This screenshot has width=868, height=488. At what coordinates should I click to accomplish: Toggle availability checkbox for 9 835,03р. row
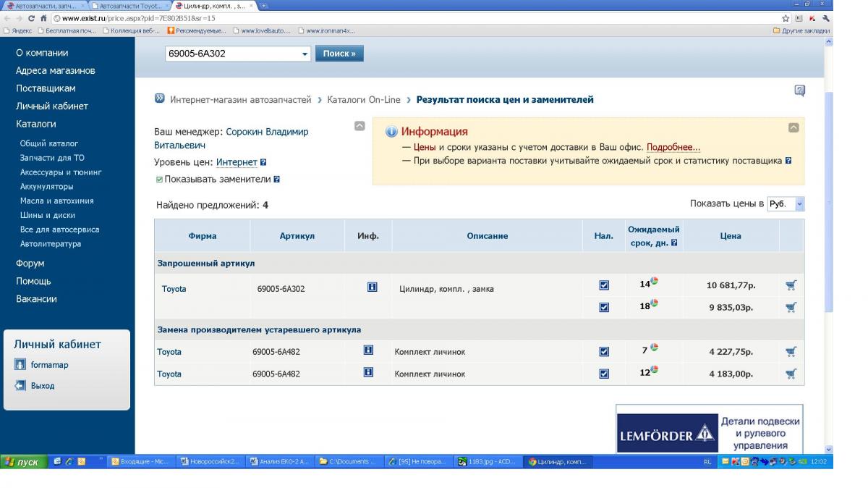click(x=604, y=307)
